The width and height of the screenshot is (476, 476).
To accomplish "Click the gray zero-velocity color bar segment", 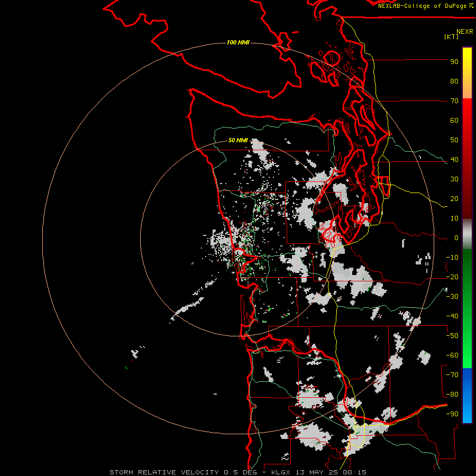I will 467,234.
